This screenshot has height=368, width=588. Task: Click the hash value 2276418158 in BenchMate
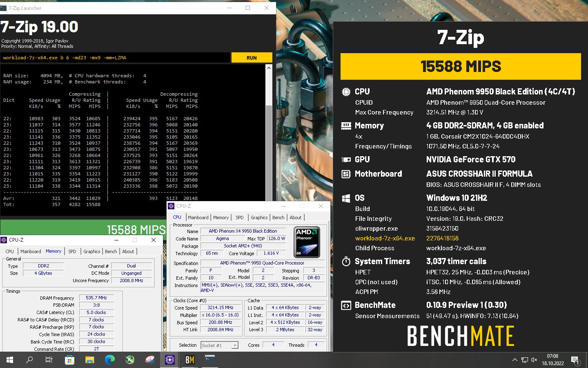point(442,238)
